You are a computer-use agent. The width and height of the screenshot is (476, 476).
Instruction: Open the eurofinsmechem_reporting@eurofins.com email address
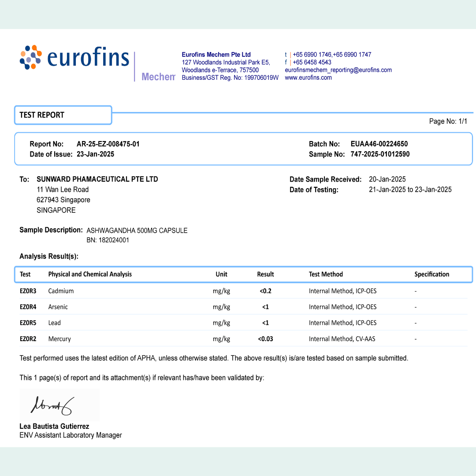(338, 70)
